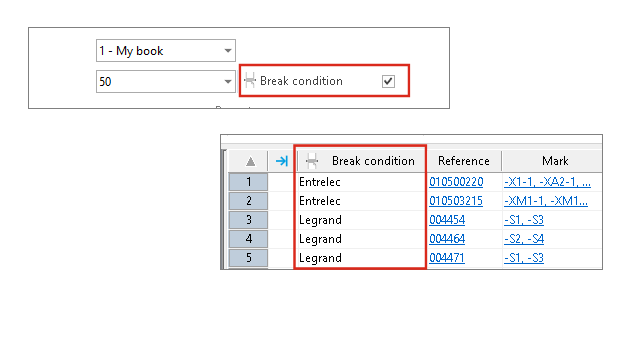Click the sort triangle column header
Viewport: 640px width, 360px height.
click(250, 162)
